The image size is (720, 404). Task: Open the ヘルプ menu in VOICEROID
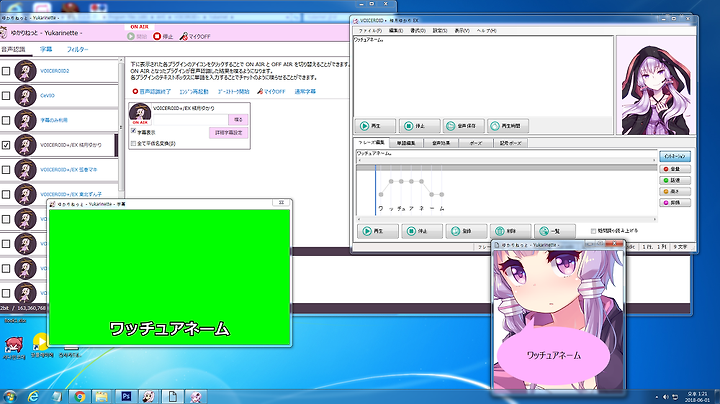click(486, 30)
